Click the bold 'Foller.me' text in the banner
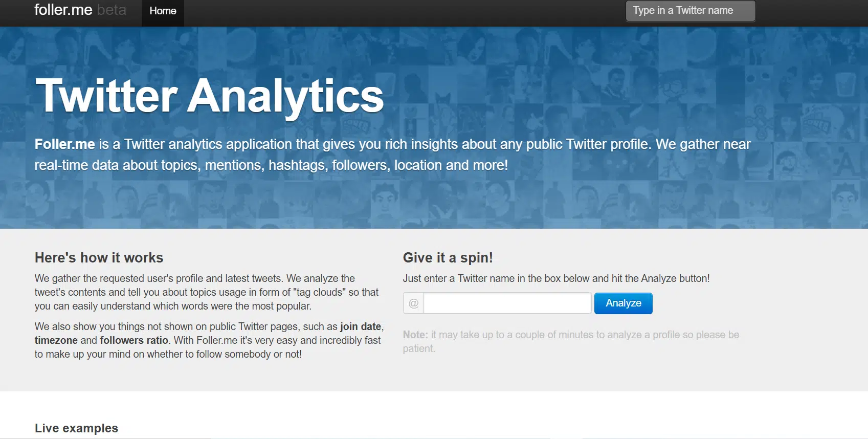This screenshot has height=439, width=868. pyautogui.click(x=65, y=144)
